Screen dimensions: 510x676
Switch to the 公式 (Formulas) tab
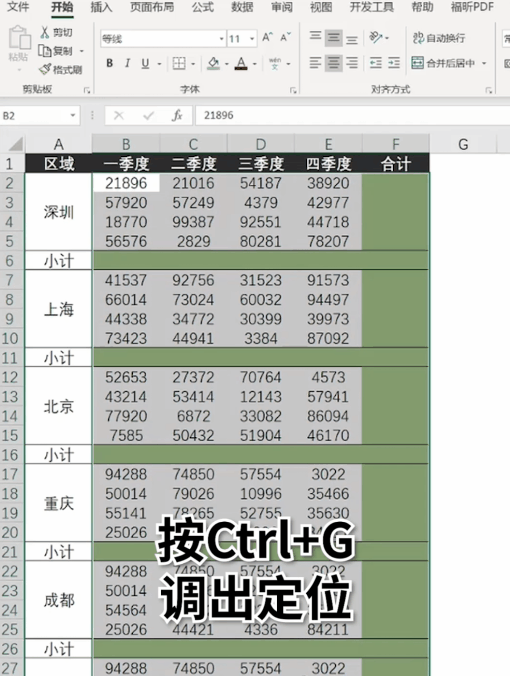[x=203, y=7]
